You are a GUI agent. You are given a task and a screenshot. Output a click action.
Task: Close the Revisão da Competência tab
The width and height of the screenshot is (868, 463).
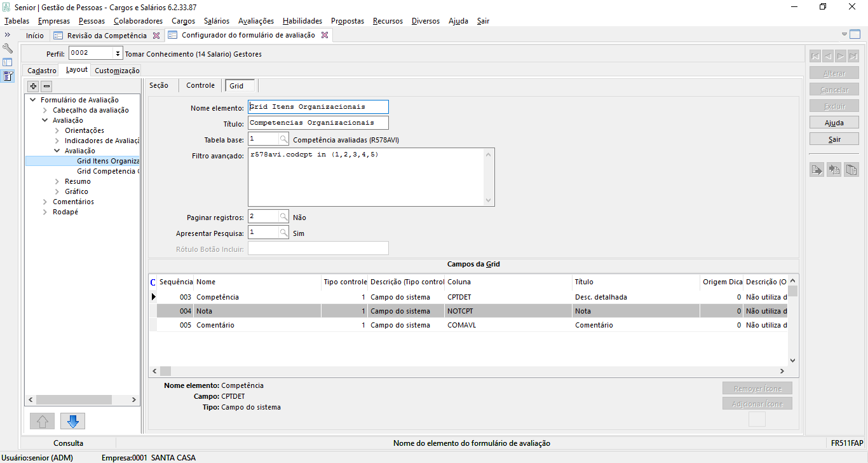click(156, 36)
